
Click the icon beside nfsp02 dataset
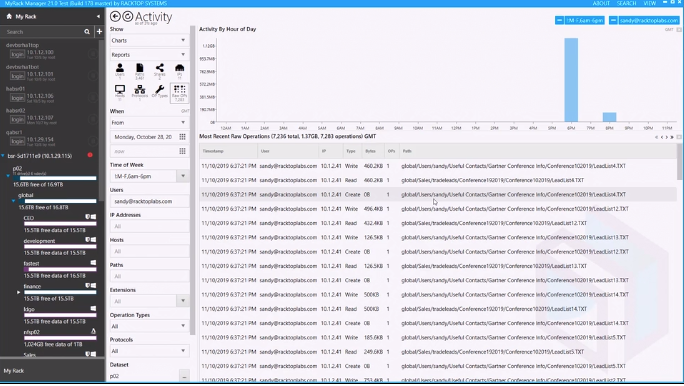93,331
